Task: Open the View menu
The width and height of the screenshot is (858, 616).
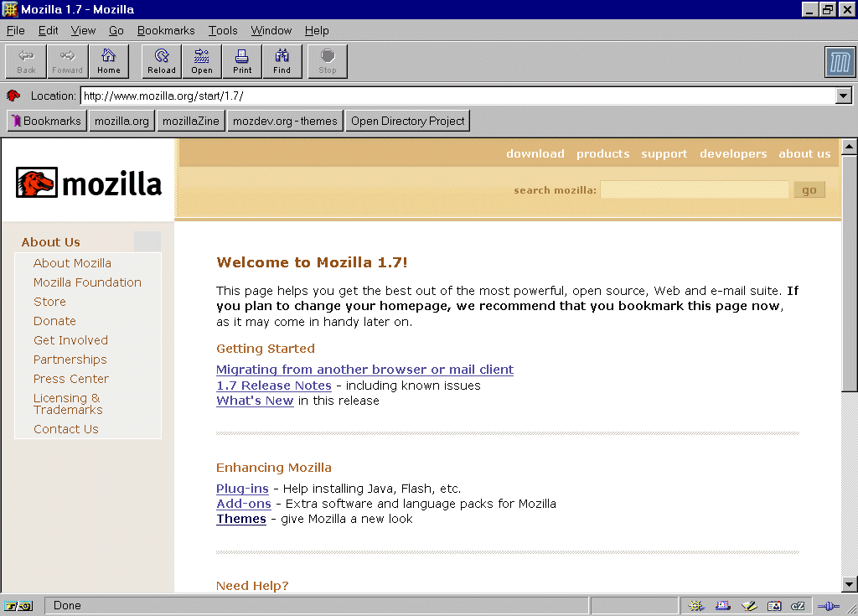Action: coord(83,31)
